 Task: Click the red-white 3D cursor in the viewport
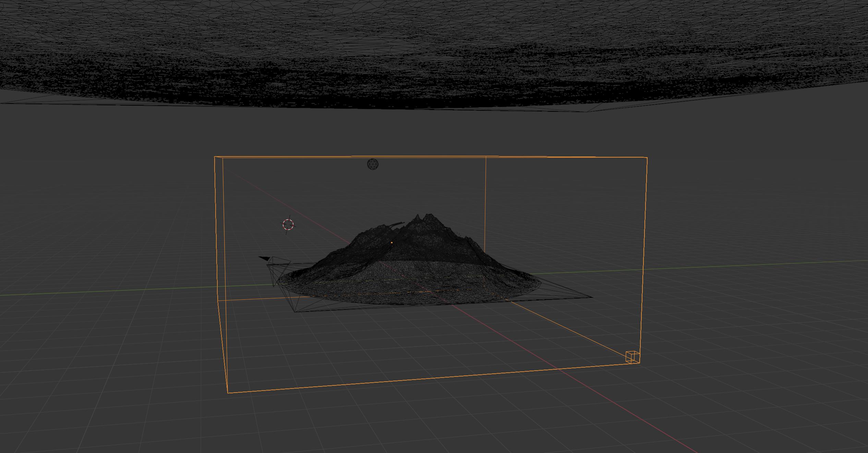coord(288,225)
